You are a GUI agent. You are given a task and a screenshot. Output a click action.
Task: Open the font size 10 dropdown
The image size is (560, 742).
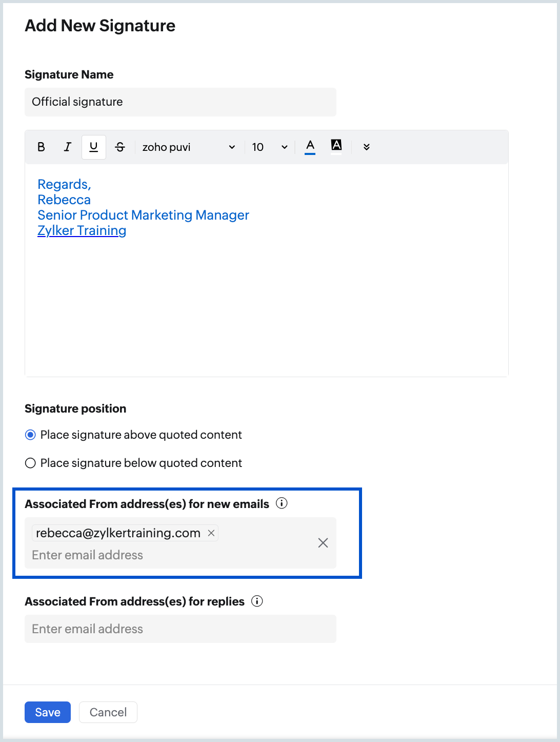click(269, 147)
